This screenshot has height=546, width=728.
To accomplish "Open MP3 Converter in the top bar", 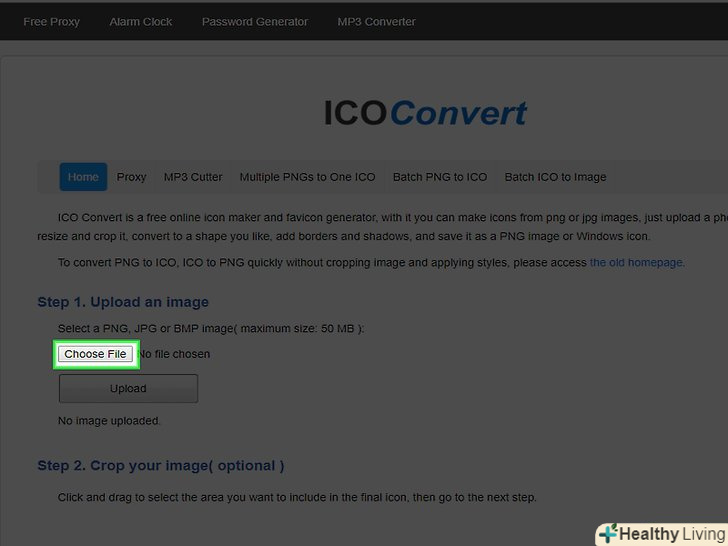I will tap(377, 22).
